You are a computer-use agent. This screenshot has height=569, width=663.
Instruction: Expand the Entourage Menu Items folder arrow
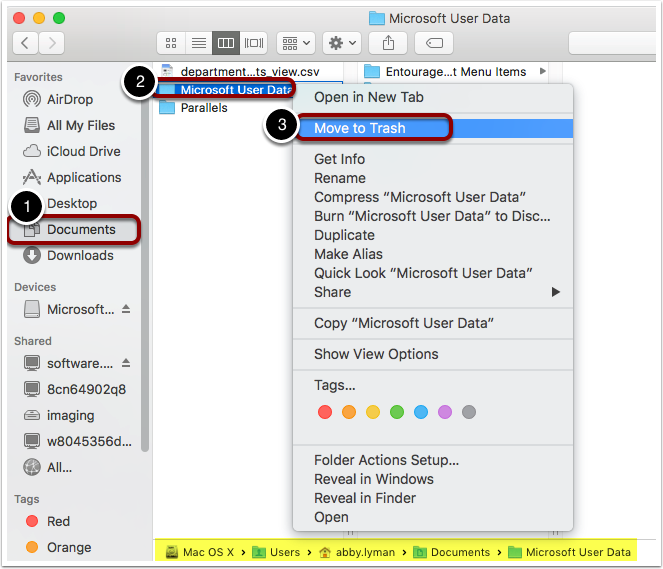(542, 71)
